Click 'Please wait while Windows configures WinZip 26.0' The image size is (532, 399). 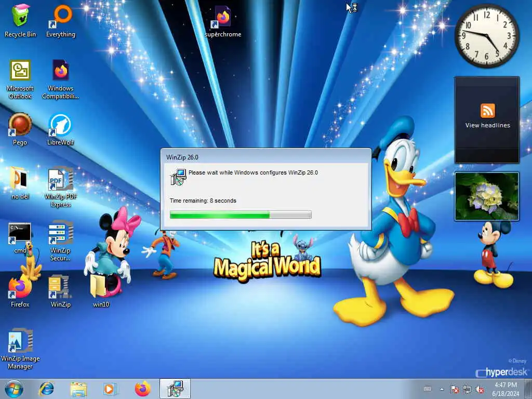click(x=253, y=172)
